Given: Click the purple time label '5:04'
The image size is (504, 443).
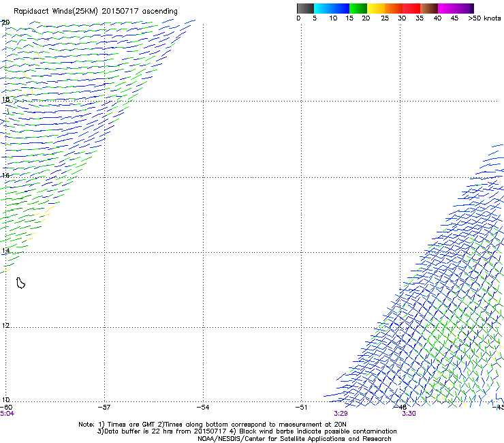Looking at the screenshot, I should 7,414.
